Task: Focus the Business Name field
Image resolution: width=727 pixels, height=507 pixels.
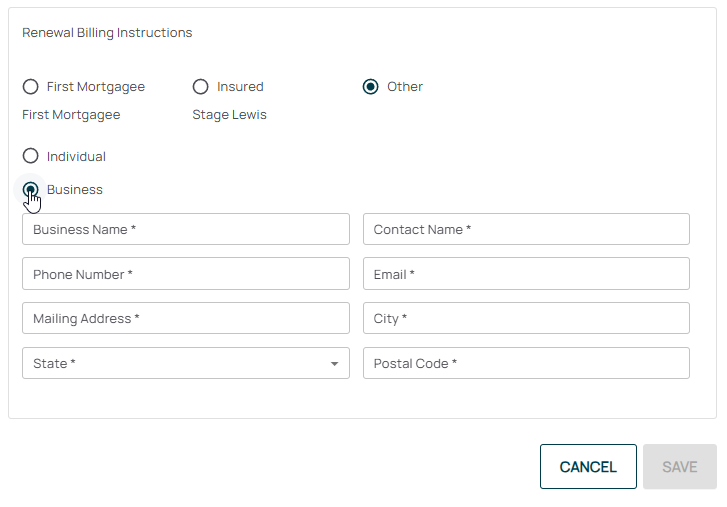Action: 185,229
